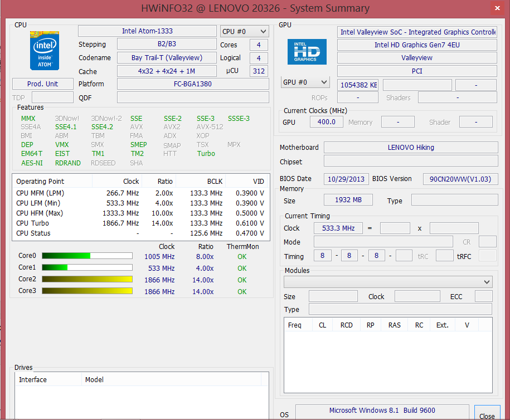
Task: Click the Intel HD Graphics Gen7 4EU field
Action: 417,45
